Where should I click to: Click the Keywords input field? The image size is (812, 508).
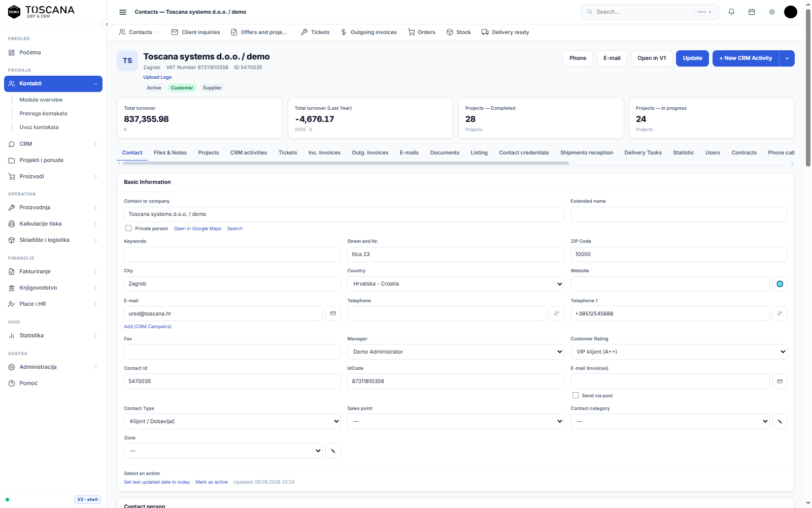(x=232, y=255)
